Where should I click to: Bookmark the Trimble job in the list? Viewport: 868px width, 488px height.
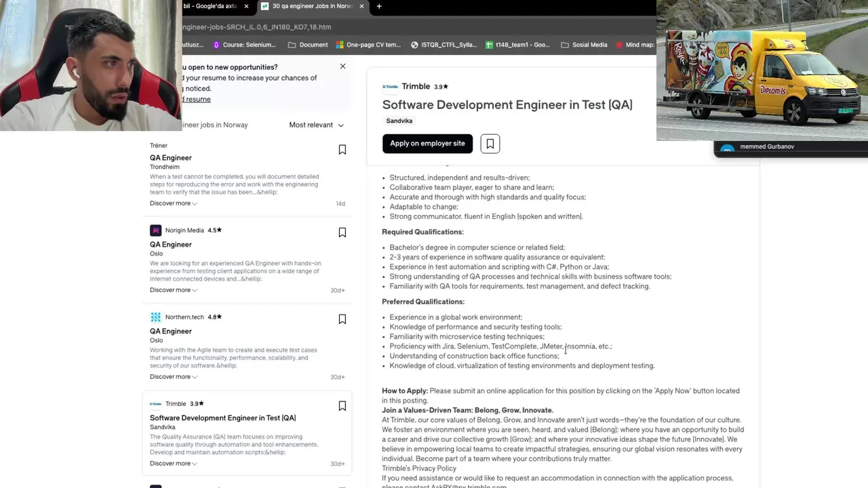[x=342, y=406]
